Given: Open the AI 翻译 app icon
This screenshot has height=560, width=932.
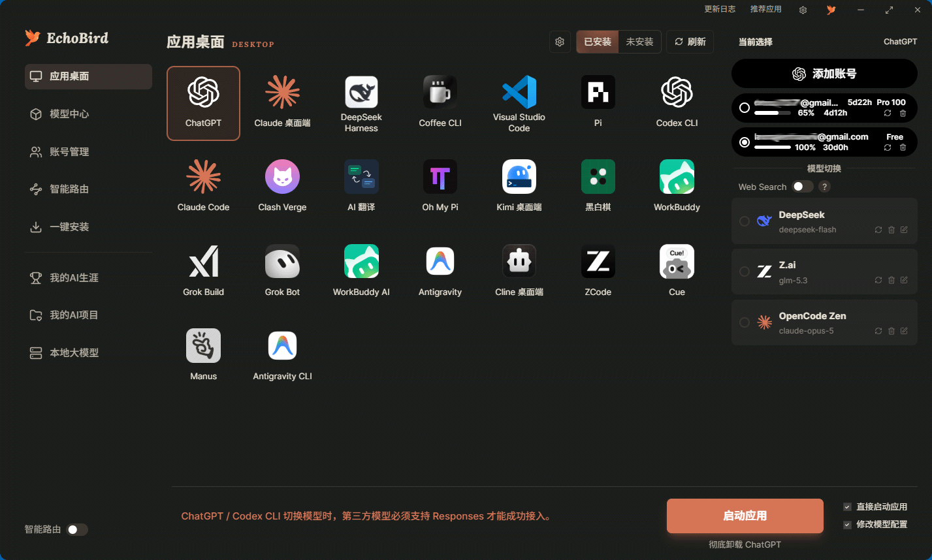Looking at the screenshot, I should click(x=361, y=176).
